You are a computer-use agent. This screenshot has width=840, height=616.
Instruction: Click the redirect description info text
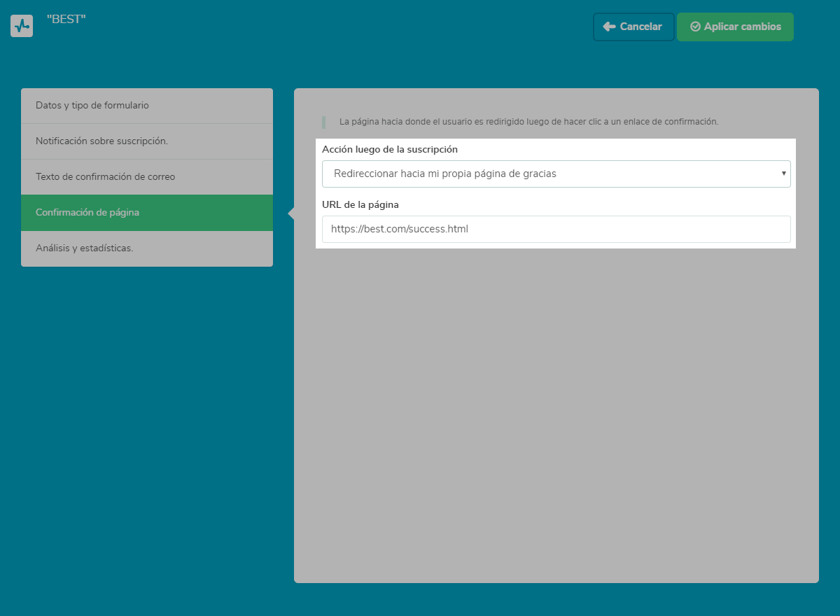click(528, 122)
